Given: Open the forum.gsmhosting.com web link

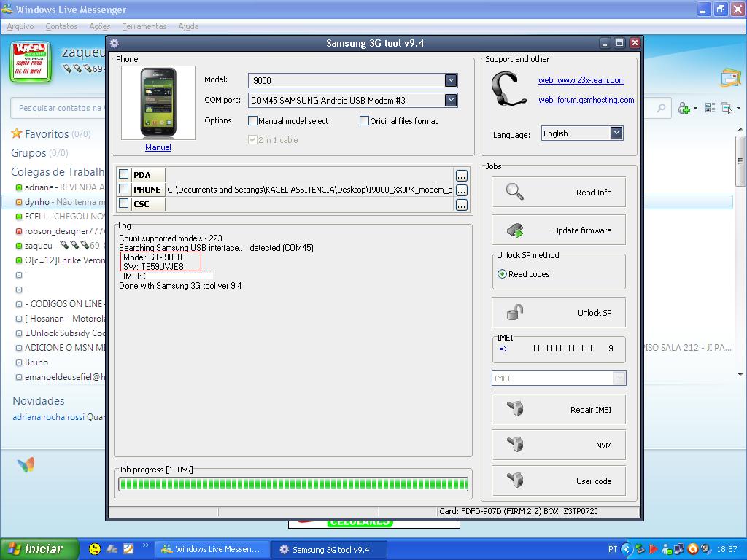Looking at the screenshot, I should click(x=586, y=100).
